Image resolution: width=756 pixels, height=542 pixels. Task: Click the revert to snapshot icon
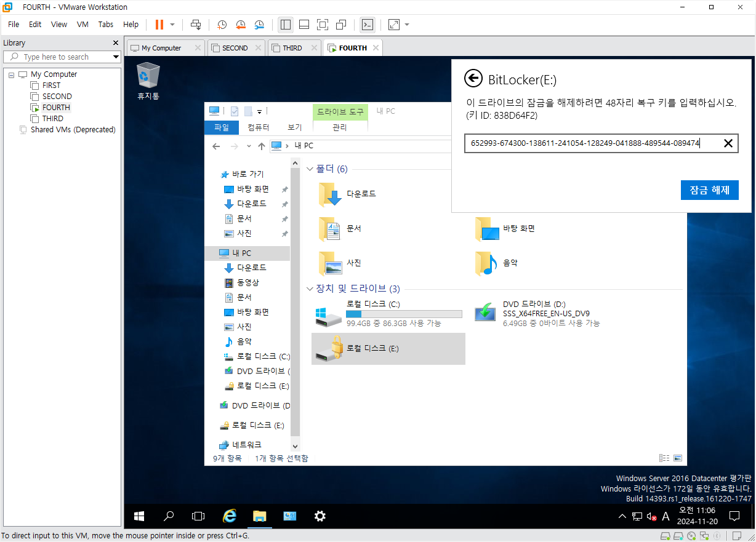coord(241,25)
